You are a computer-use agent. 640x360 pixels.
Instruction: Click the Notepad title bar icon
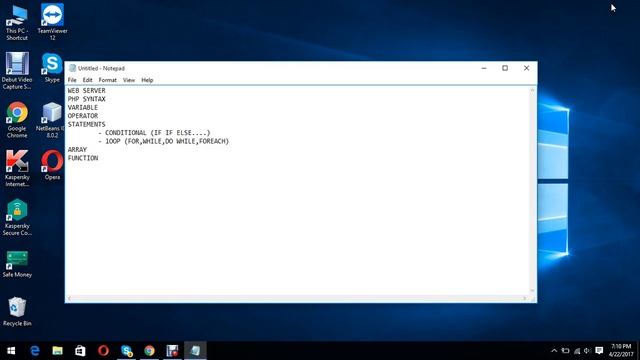click(73, 68)
